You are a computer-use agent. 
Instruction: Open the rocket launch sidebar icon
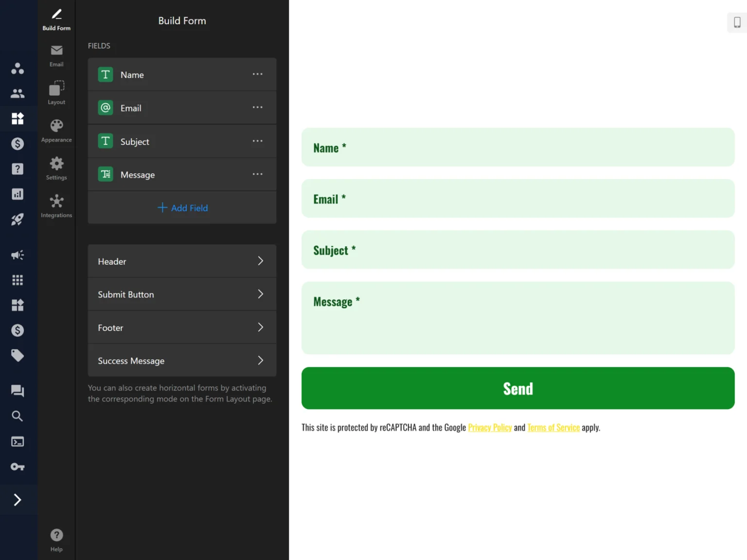click(x=18, y=219)
